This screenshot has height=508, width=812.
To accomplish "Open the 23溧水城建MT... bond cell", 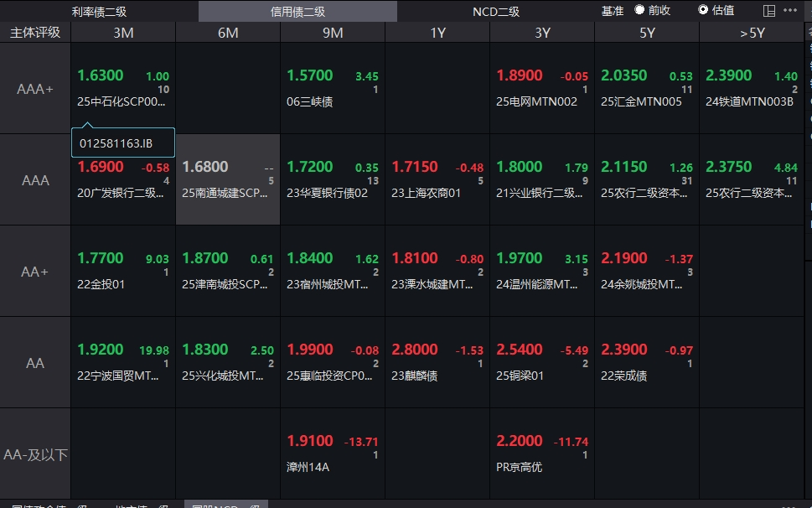I will coord(437,272).
